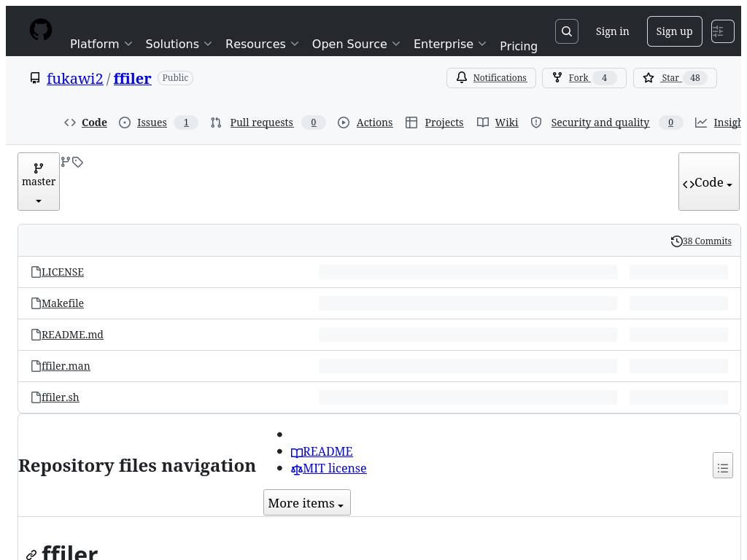Viewport: 747px width, 560px height.
Task: Click the Projects table icon
Action: [411, 122]
